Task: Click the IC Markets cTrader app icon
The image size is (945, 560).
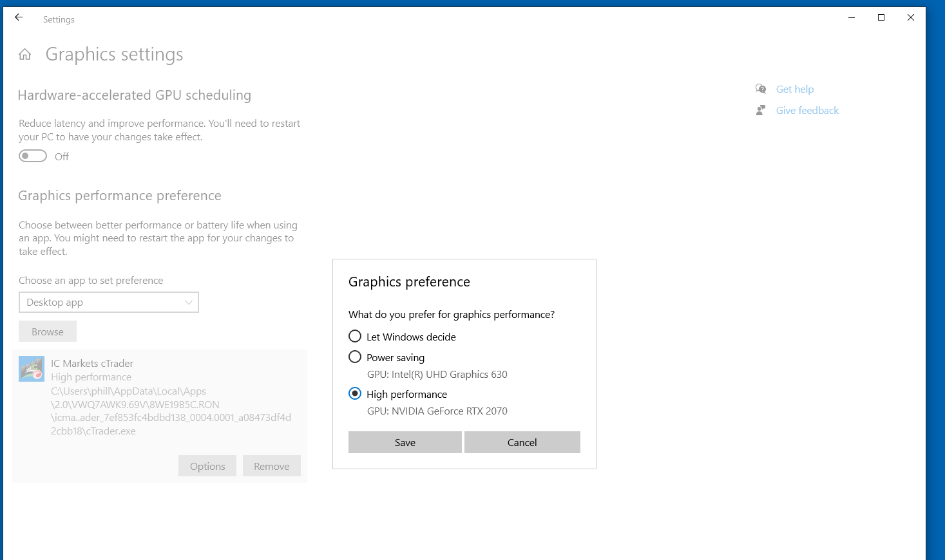Action: (x=32, y=369)
